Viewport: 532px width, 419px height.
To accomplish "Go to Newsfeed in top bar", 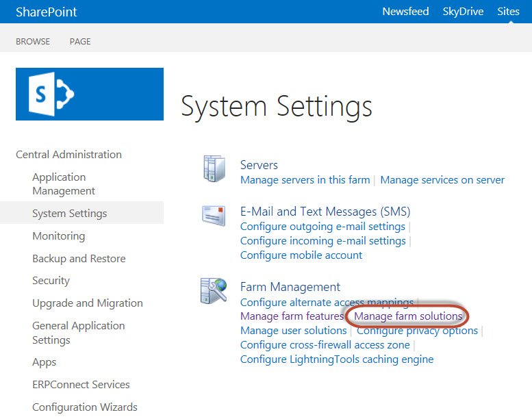I will click(405, 12).
